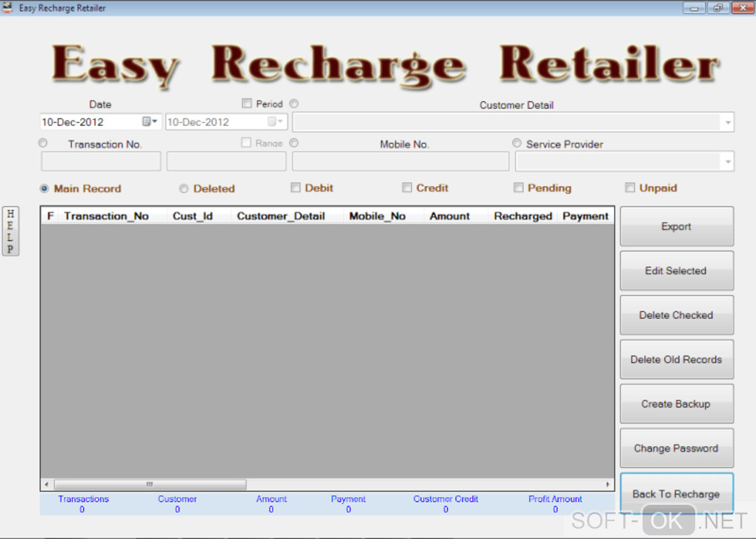Open the vertical HELP panel button
The height and width of the screenshot is (539, 756).
tap(10, 231)
